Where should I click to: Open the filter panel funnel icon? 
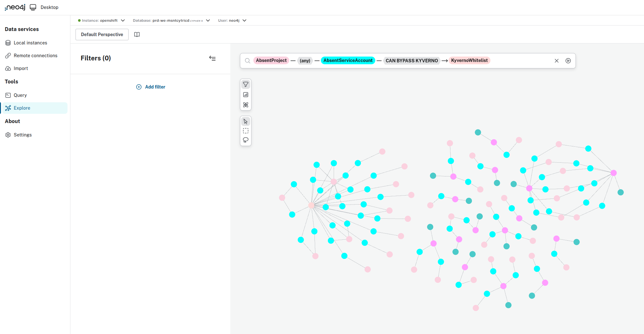[x=246, y=84]
